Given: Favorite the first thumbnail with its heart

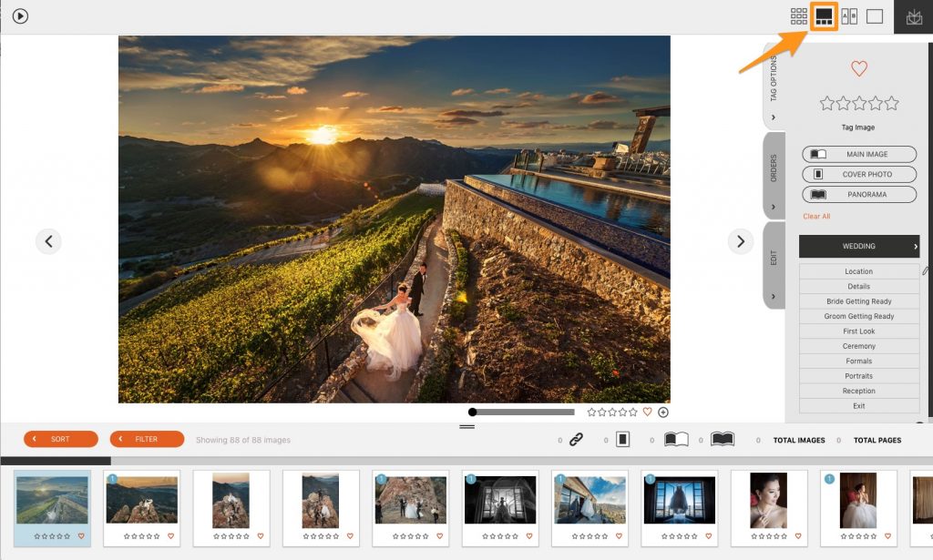Looking at the screenshot, I should [81, 536].
